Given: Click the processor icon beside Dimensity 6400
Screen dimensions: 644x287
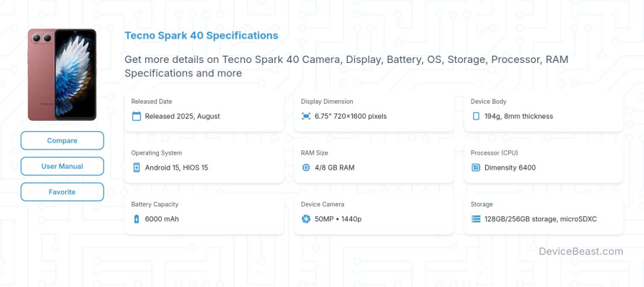Looking at the screenshot, I should tap(476, 167).
